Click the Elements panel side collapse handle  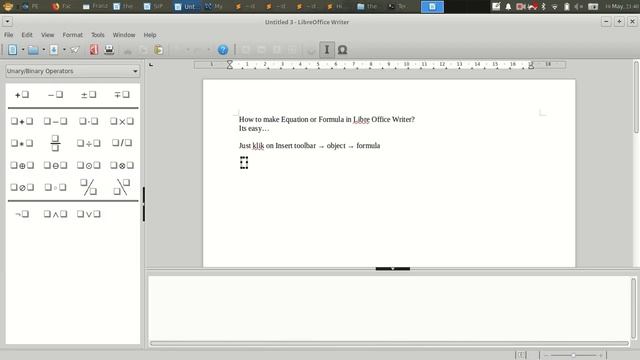(x=144, y=204)
